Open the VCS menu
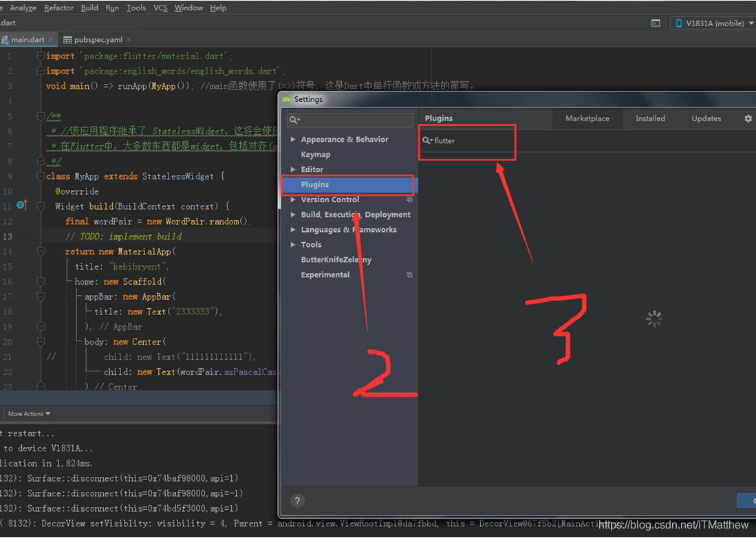The image size is (756, 538). pos(160,8)
